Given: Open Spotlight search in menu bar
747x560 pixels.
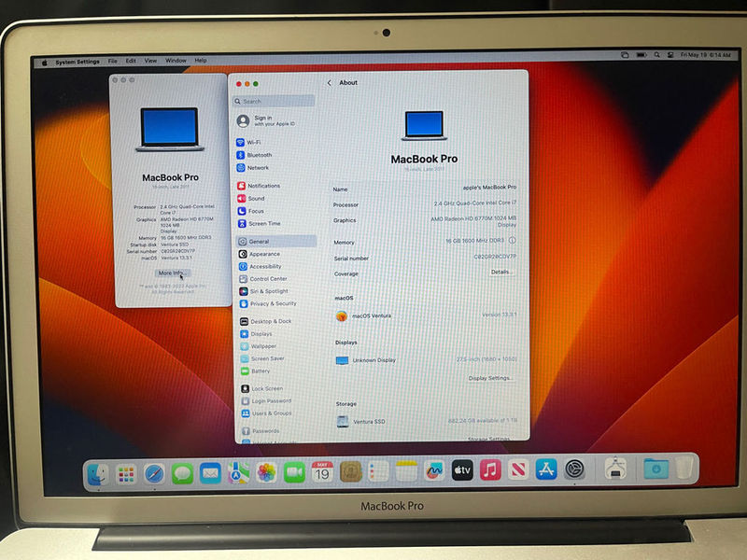Looking at the screenshot, I should point(657,55).
